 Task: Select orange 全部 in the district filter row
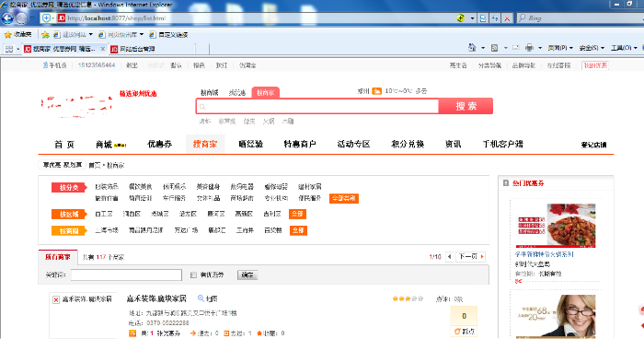(297, 214)
